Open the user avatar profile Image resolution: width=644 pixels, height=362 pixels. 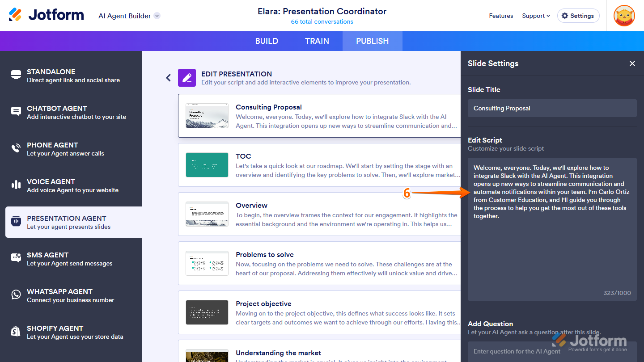pos(624,16)
